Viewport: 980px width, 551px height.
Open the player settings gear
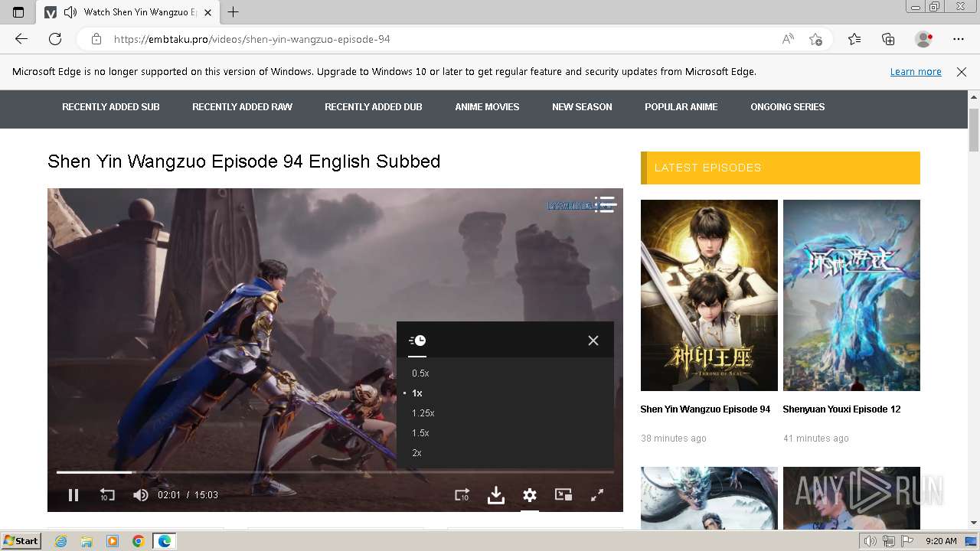[x=530, y=495]
